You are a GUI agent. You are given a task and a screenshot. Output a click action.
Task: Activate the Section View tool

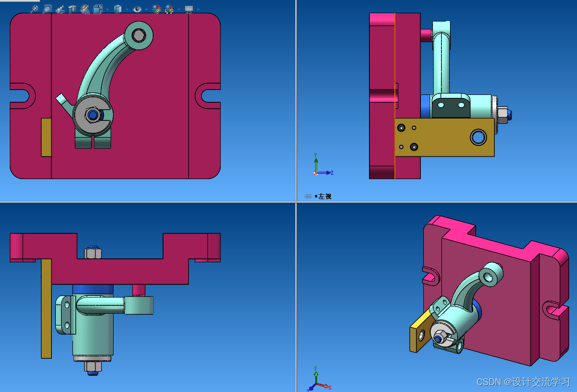[72, 9]
